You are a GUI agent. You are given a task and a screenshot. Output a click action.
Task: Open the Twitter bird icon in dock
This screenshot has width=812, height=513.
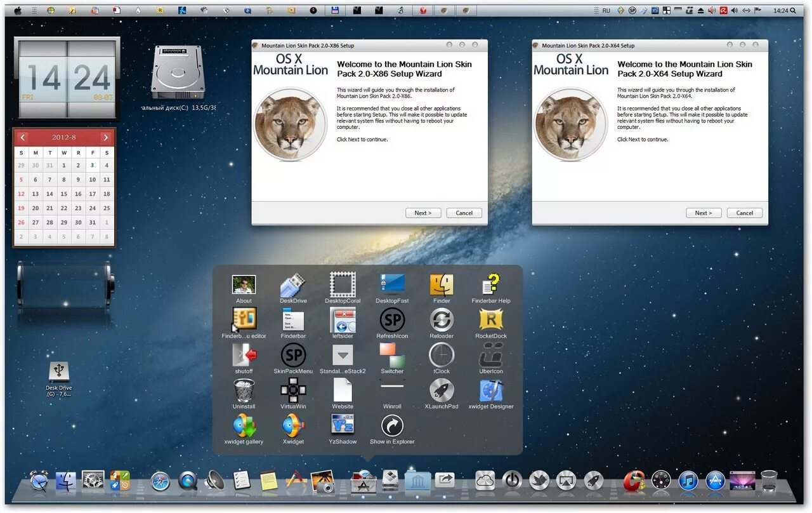pos(539,481)
